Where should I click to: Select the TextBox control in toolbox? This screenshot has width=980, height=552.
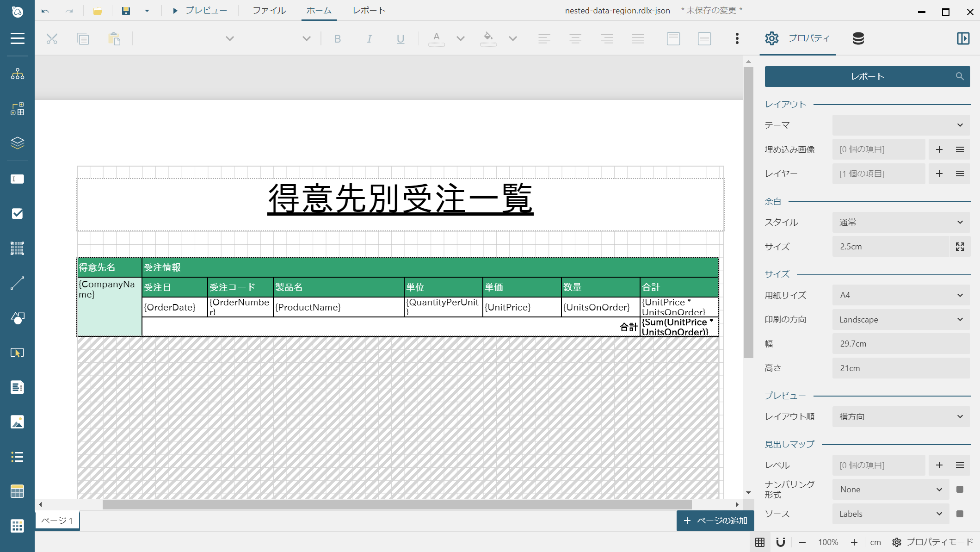(x=17, y=179)
